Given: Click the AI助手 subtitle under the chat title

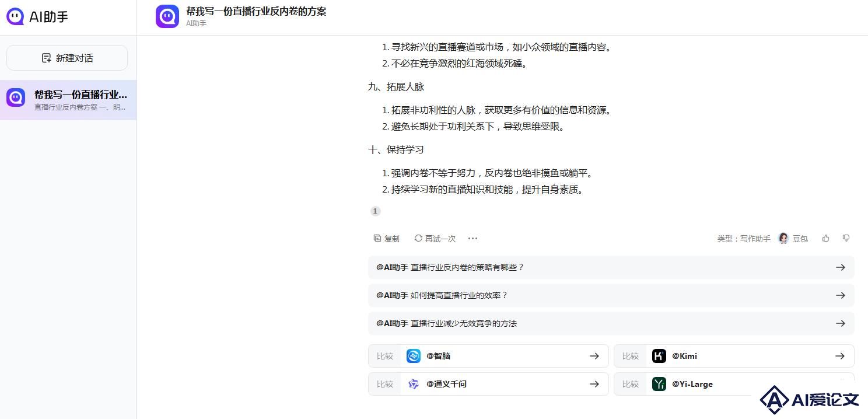Looking at the screenshot, I should coord(197,23).
